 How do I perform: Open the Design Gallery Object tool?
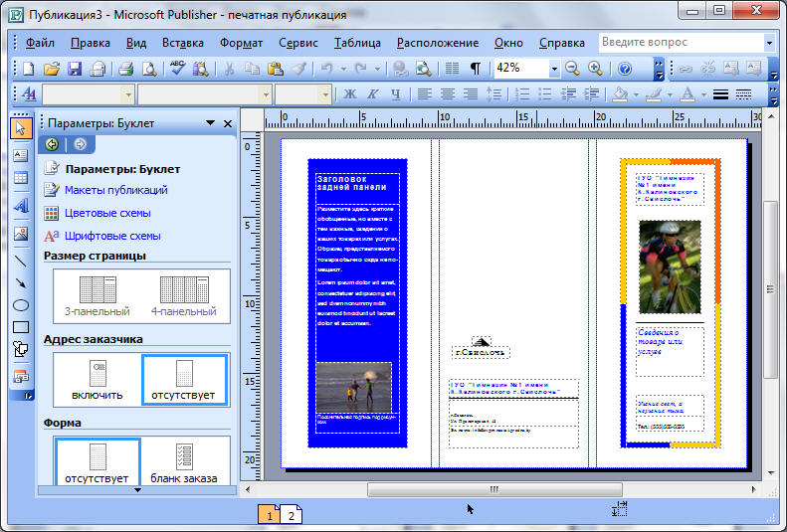[x=21, y=377]
